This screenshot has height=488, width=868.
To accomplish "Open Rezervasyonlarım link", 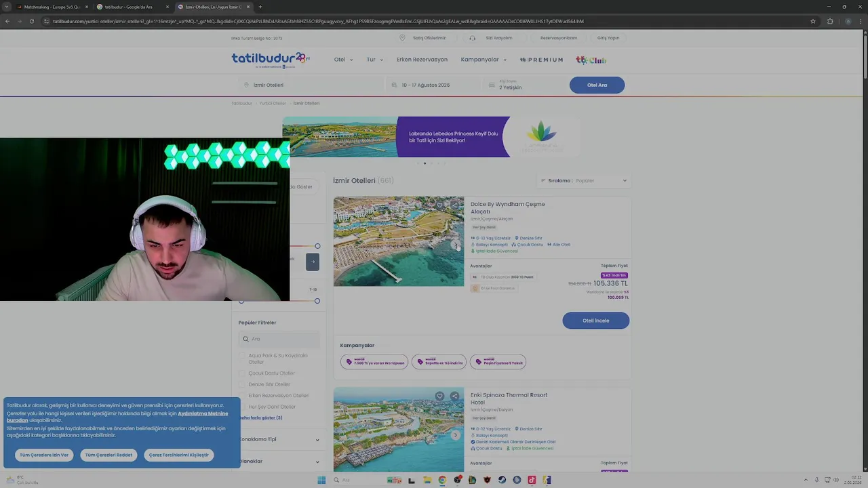I will tap(559, 38).
